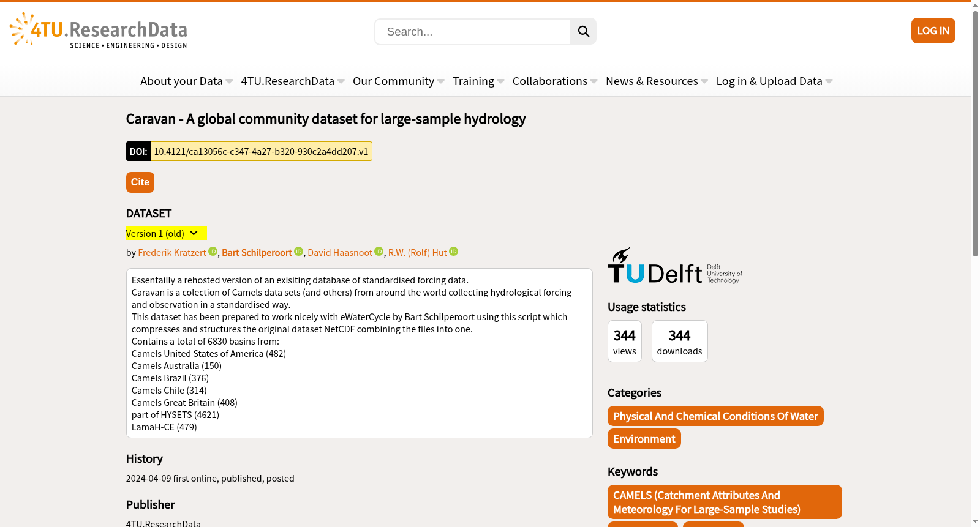Image resolution: width=980 pixels, height=527 pixels.
Task: Open the 4TU.ResearchData navigation menu
Action: [x=293, y=81]
